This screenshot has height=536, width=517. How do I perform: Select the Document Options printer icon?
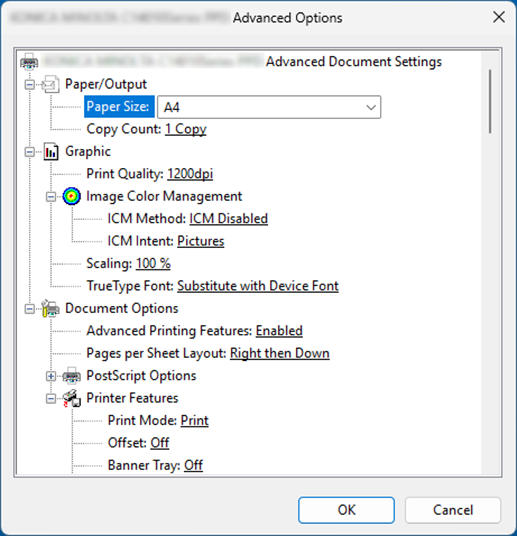pyautogui.click(x=50, y=308)
